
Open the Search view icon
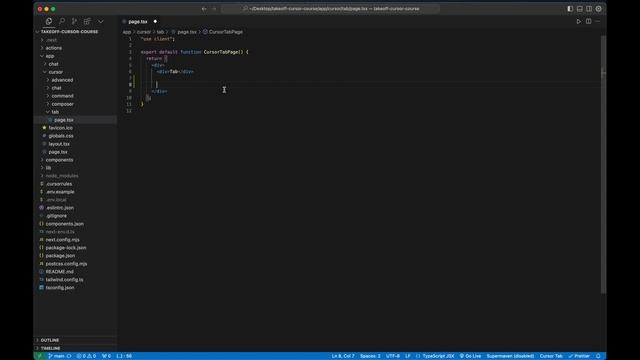(62, 21)
